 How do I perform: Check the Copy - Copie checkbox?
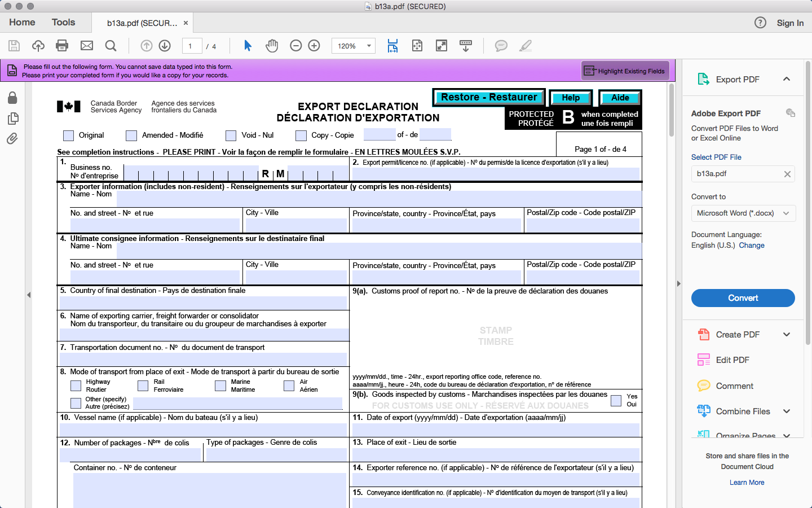coord(301,135)
